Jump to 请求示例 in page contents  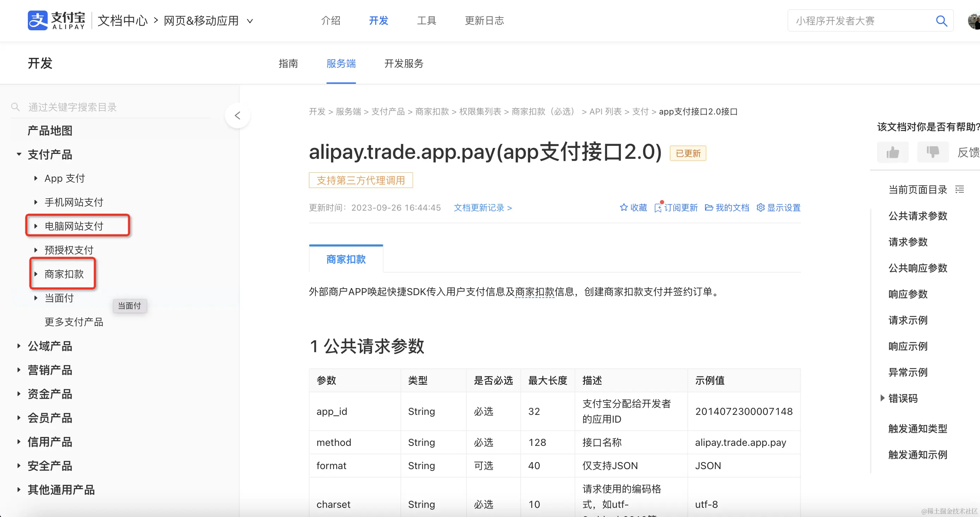coord(908,320)
